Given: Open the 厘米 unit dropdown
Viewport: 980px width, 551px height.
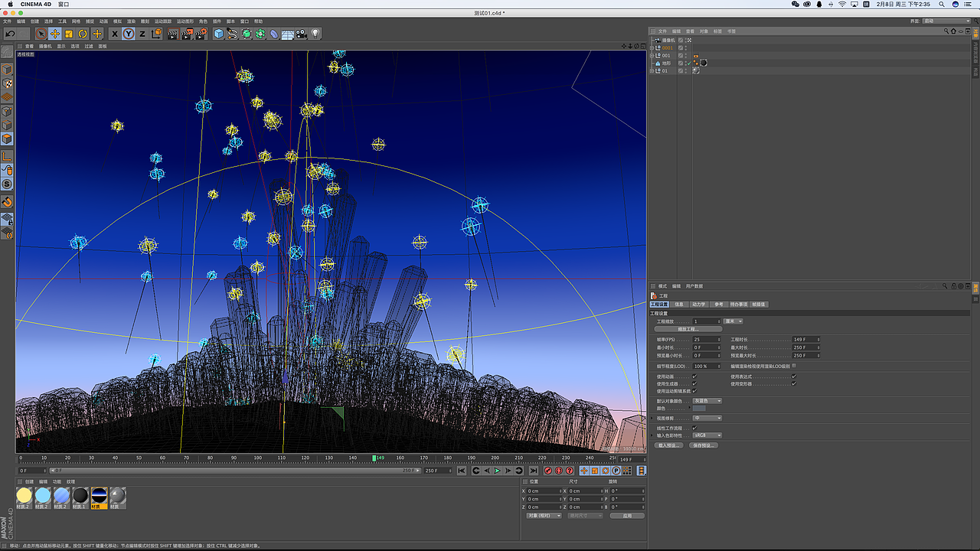Looking at the screenshot, I should [733, 321].
